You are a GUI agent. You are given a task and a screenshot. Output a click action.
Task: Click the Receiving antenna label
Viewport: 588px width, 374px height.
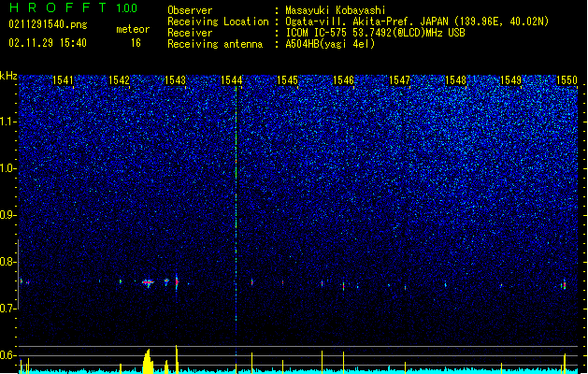click(x=215, y=44)
